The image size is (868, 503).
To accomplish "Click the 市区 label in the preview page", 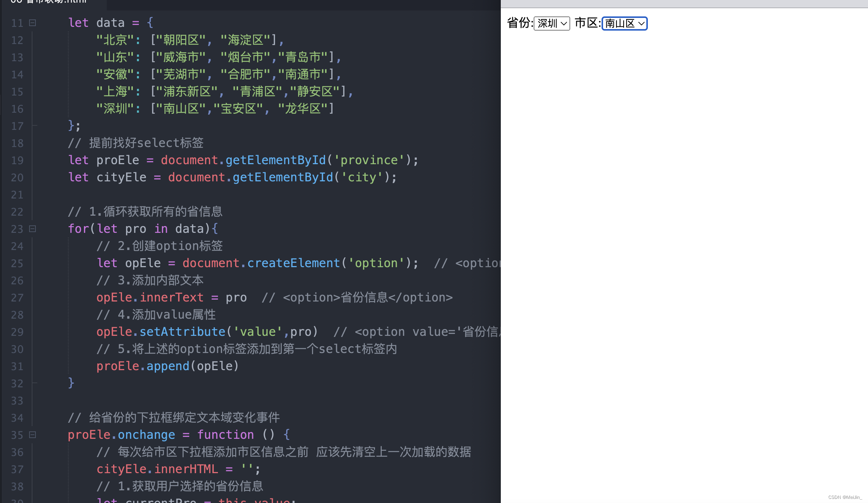I will (x=588, y=23).
